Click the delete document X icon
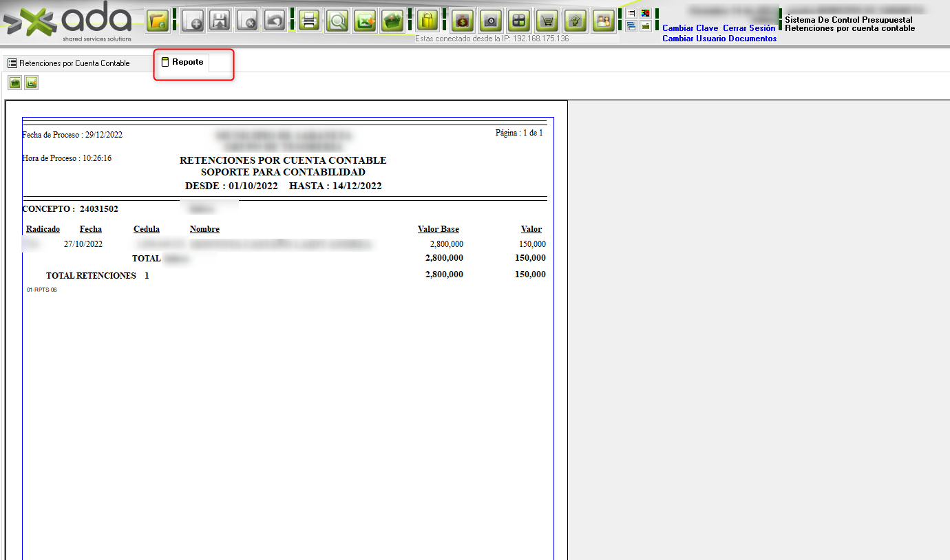 pyautogui.click(x=247, y=21)
